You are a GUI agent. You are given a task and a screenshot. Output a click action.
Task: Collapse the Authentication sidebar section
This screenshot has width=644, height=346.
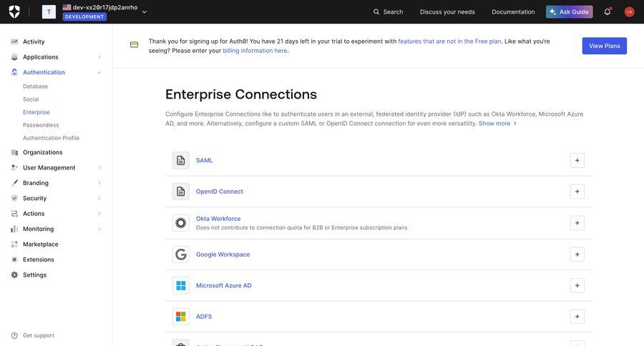(99, 72)
